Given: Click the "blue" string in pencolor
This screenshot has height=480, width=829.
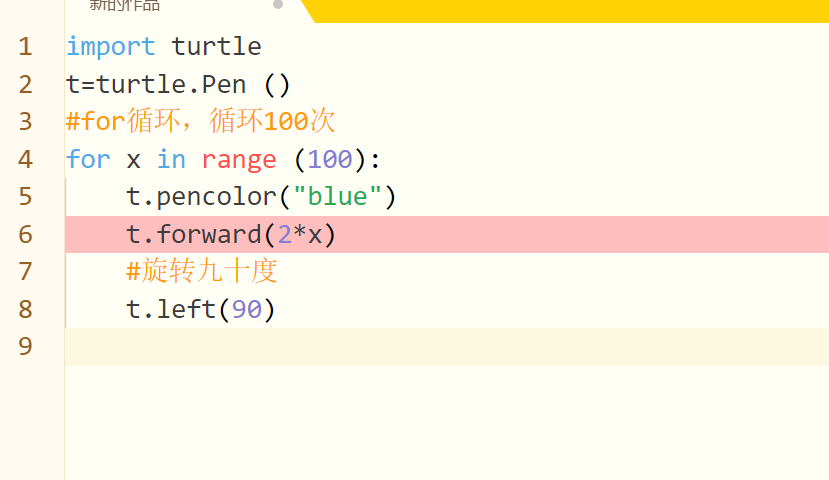Looking at the screenshot, I should pyautogui.click(x=337, y=197).
